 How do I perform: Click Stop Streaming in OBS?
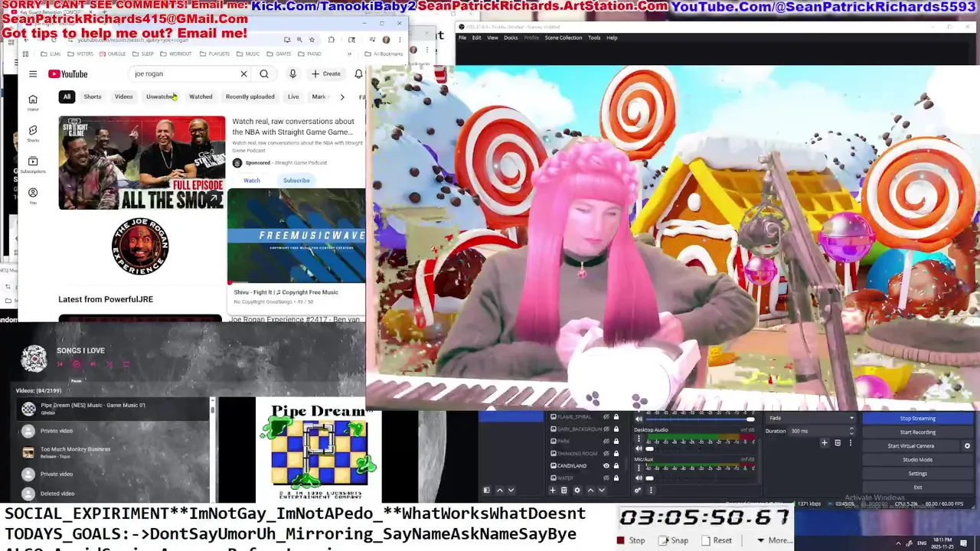(x=917, y=419)
